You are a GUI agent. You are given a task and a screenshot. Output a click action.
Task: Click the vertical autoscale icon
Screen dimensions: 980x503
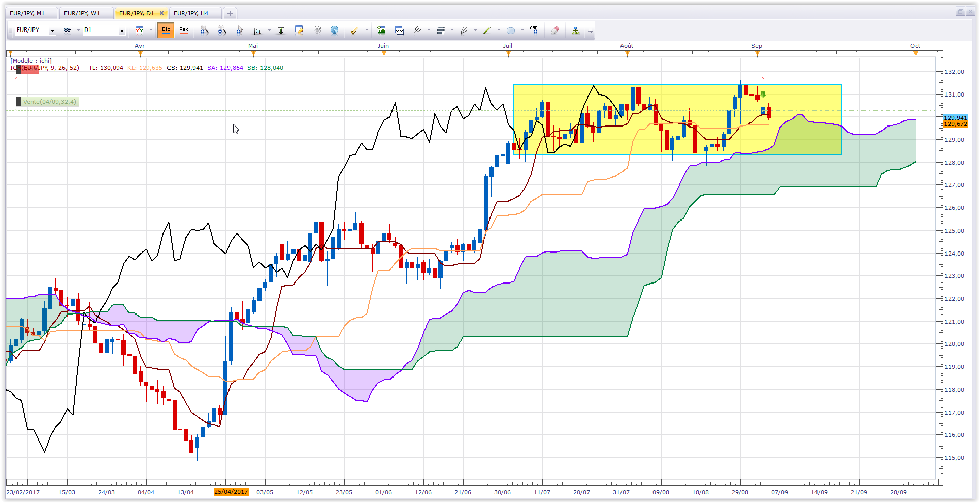tap(281, 30)
